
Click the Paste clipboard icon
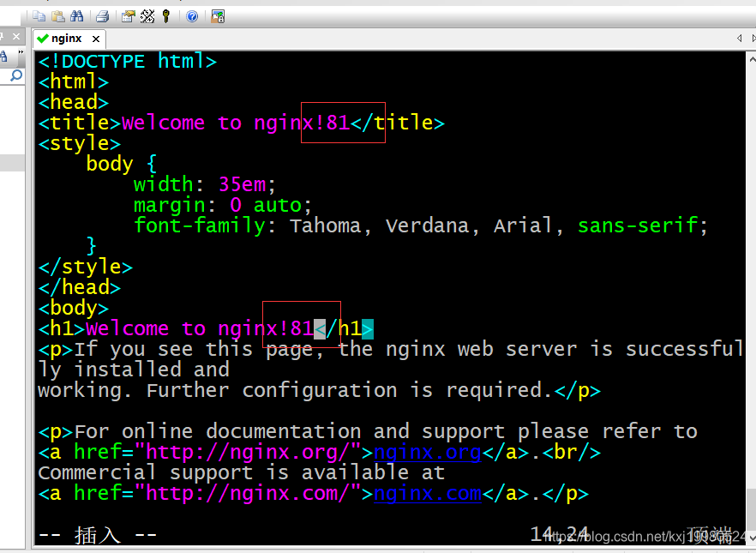(58, 16)
